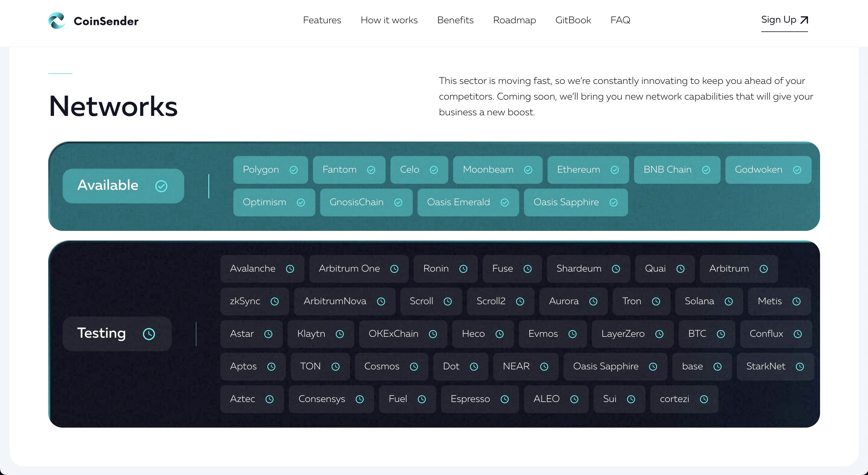Click the ArbitrumNova network chip
The image size is (868, 475).
click(344, 301)
